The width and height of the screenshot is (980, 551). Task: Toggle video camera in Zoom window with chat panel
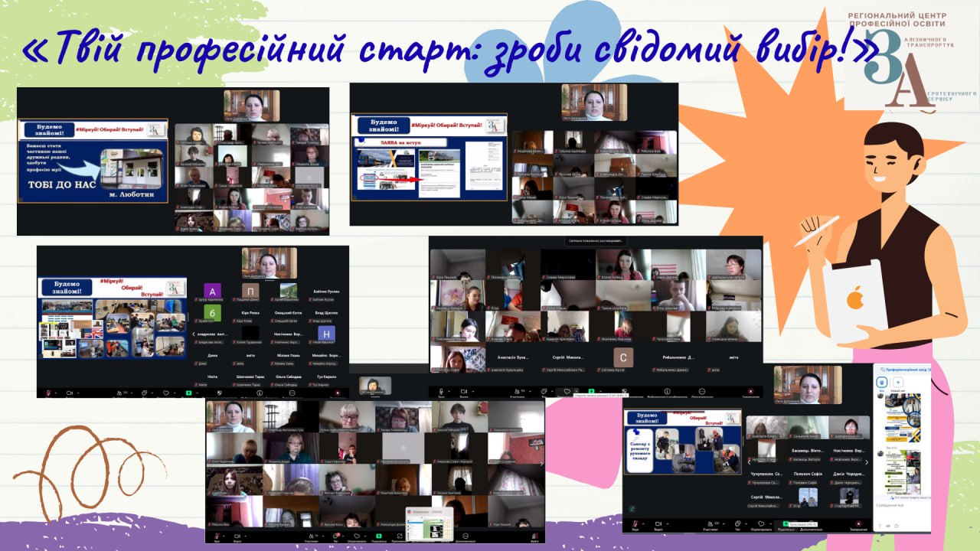(x=658, y=523)
